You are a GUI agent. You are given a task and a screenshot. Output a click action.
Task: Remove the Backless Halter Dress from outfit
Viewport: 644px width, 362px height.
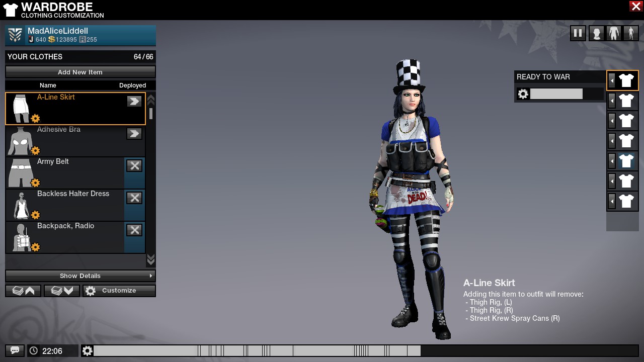134,198
